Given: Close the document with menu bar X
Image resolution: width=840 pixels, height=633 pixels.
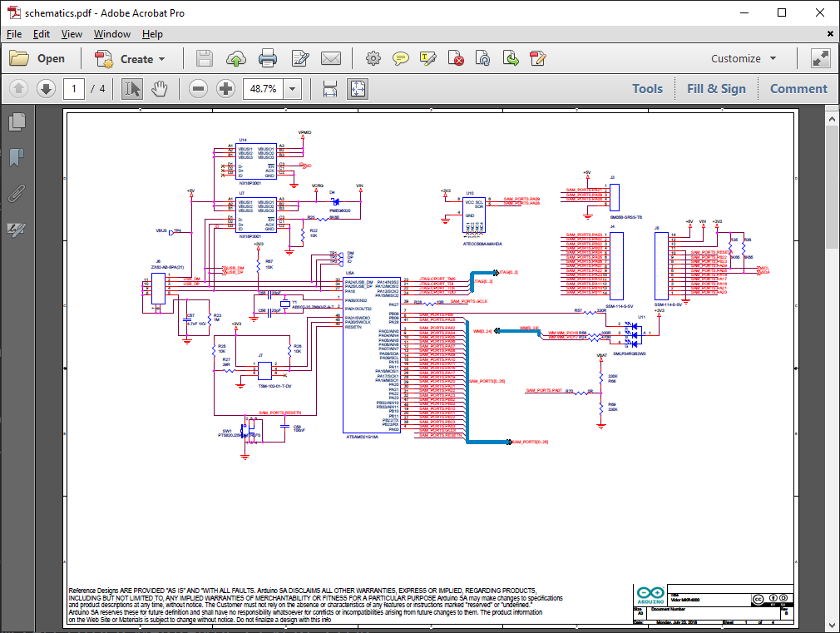Looking at the screenshot, I should 830,34.
